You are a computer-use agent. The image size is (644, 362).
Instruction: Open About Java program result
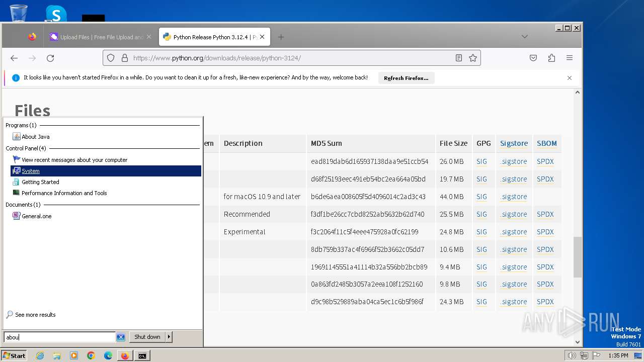(x=35, y=137)
